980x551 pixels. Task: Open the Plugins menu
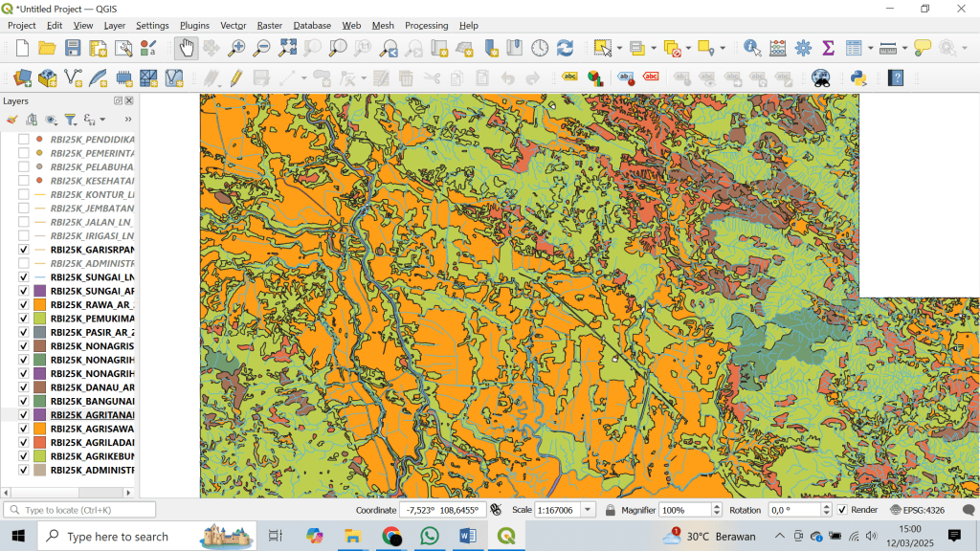194,25
